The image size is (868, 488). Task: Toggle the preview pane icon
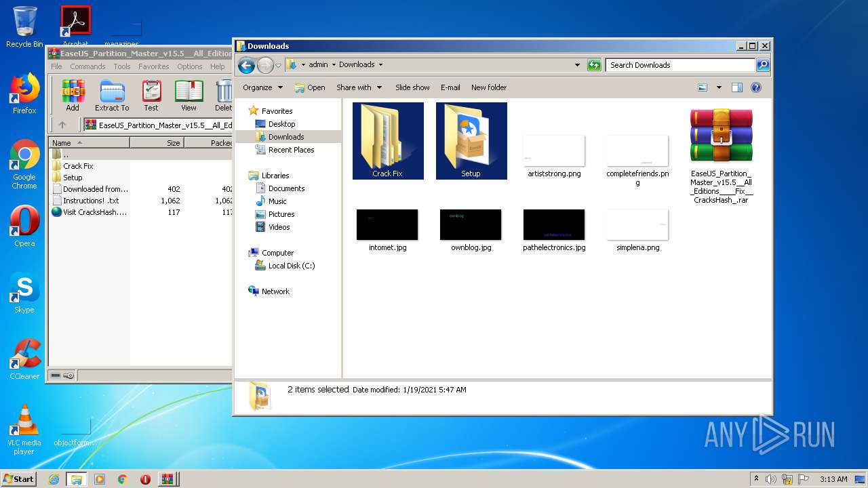737,87
